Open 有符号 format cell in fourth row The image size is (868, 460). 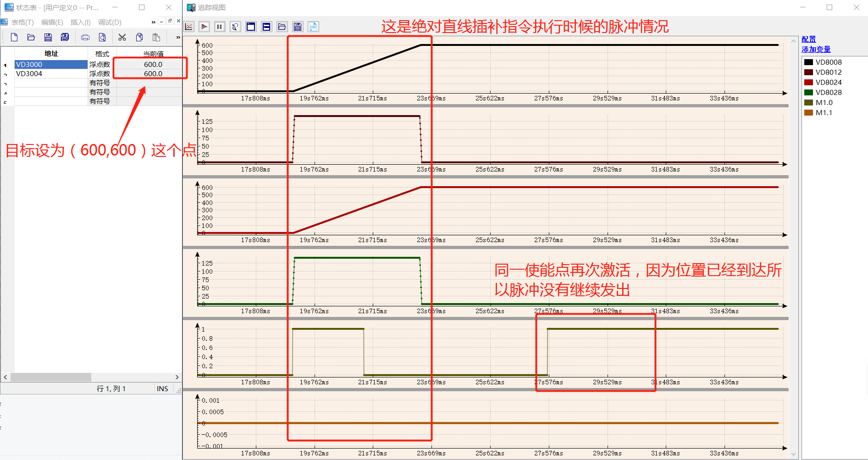[x=102, y=92]
